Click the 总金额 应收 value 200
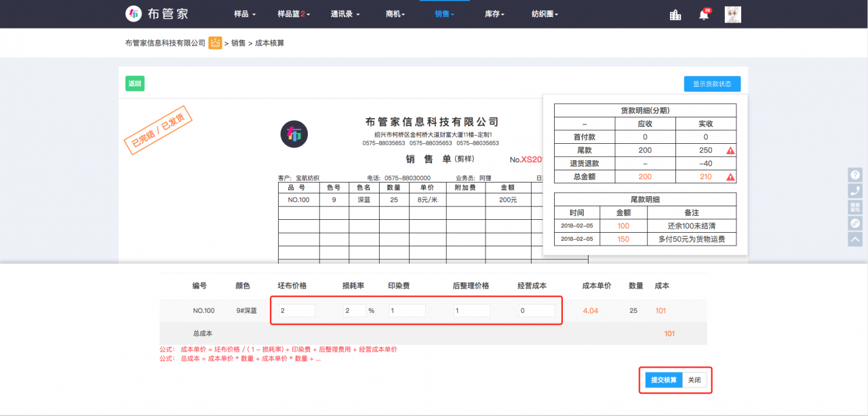 pos(645,177)
